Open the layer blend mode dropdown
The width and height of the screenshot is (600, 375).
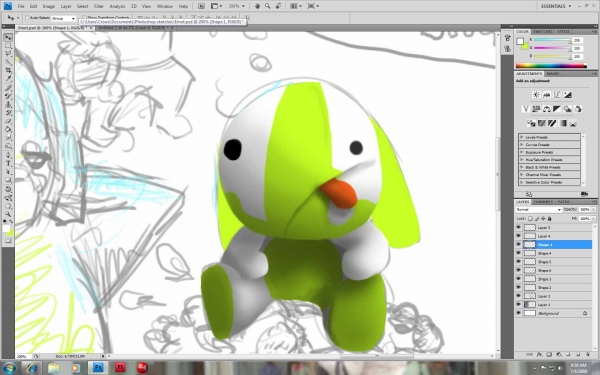(538, 209)
